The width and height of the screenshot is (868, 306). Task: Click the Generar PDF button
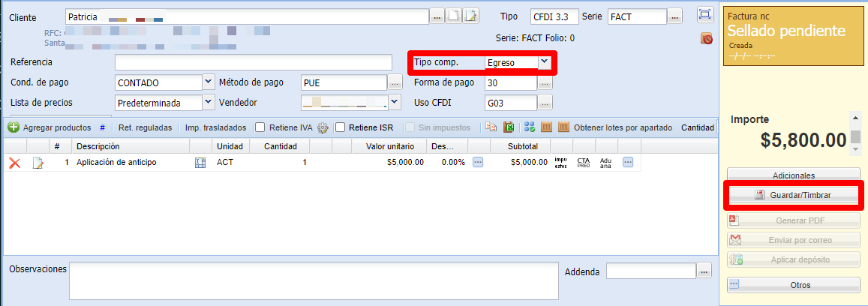pyautogui.click(x=793, y=220)
